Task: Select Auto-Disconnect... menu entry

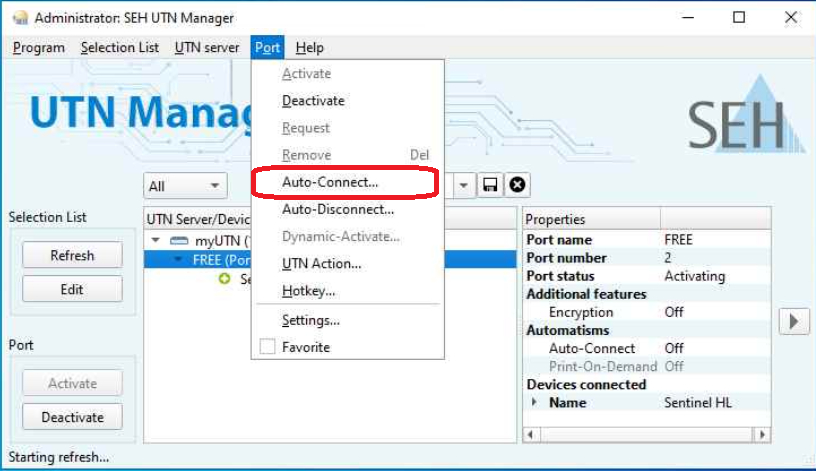Action: click(x=347, y=209)
